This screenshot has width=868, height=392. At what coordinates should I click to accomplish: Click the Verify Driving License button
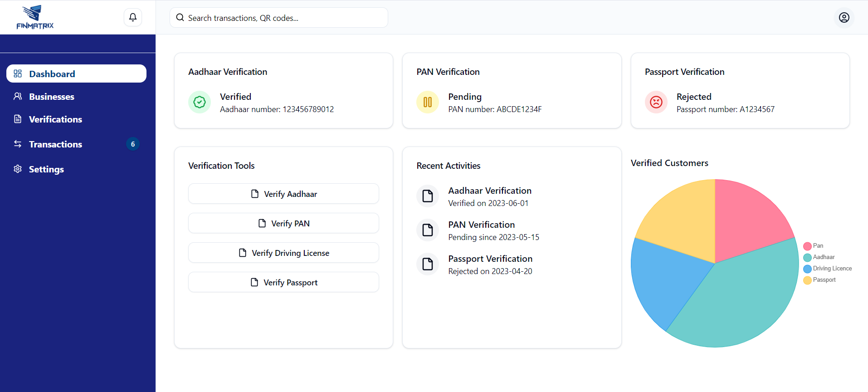coord(283,253)
